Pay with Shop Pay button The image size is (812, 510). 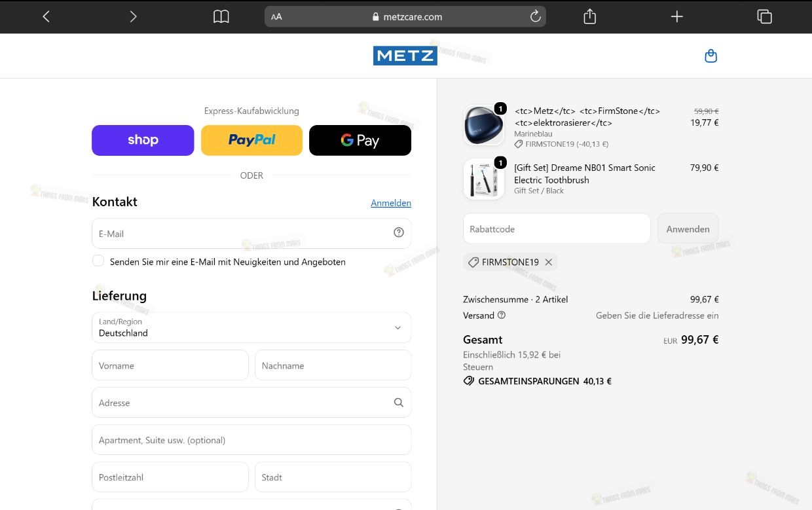tap(143, 140)
